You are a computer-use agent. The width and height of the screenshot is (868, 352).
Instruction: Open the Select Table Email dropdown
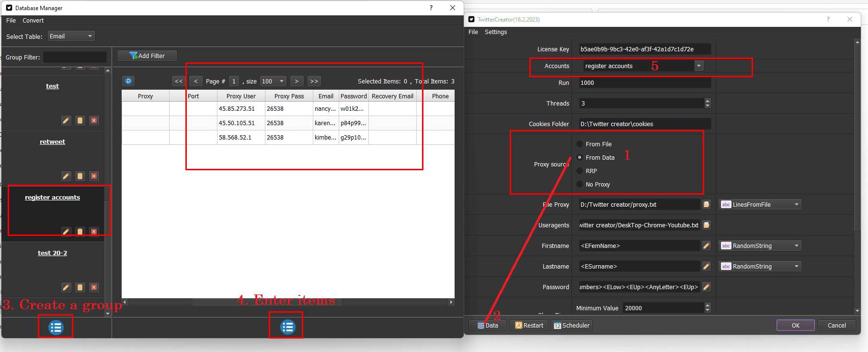pyautogui.click(x=71, y=36)
